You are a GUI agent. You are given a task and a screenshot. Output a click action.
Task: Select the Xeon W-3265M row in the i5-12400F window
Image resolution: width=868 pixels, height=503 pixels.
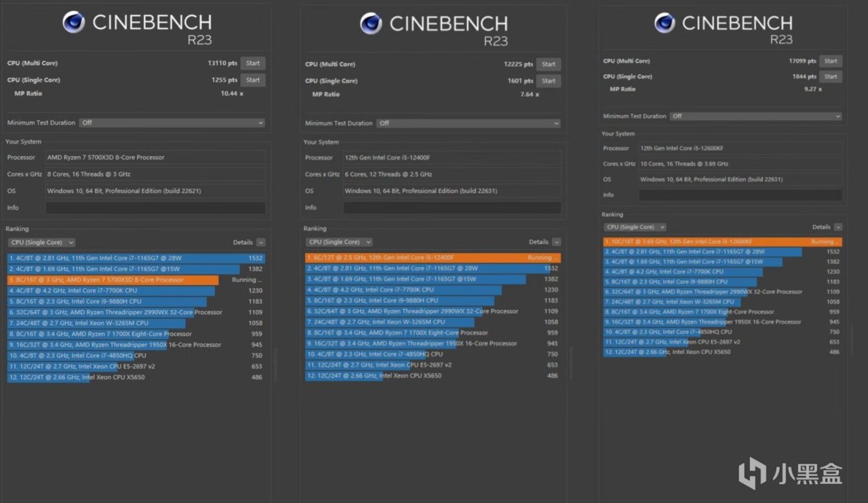click(433, 322)
